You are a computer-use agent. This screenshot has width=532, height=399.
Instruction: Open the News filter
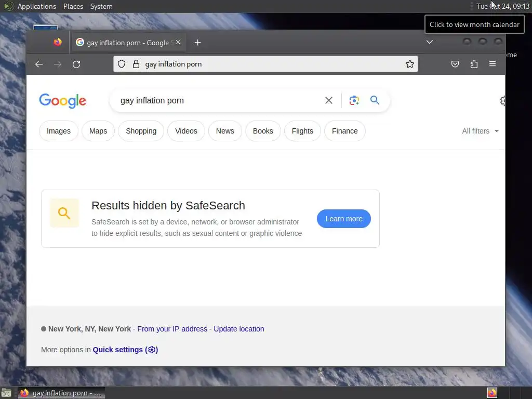225,131
